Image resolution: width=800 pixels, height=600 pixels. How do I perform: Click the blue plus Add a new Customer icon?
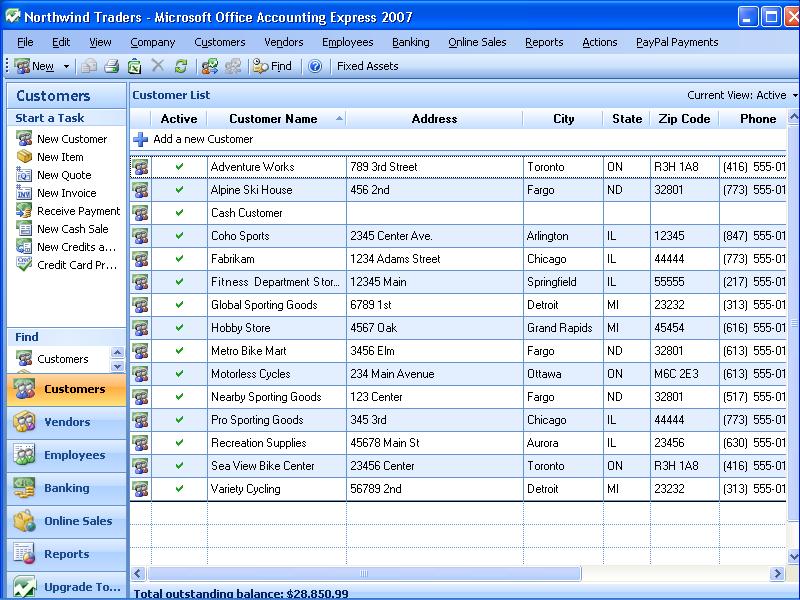[141, 140]
